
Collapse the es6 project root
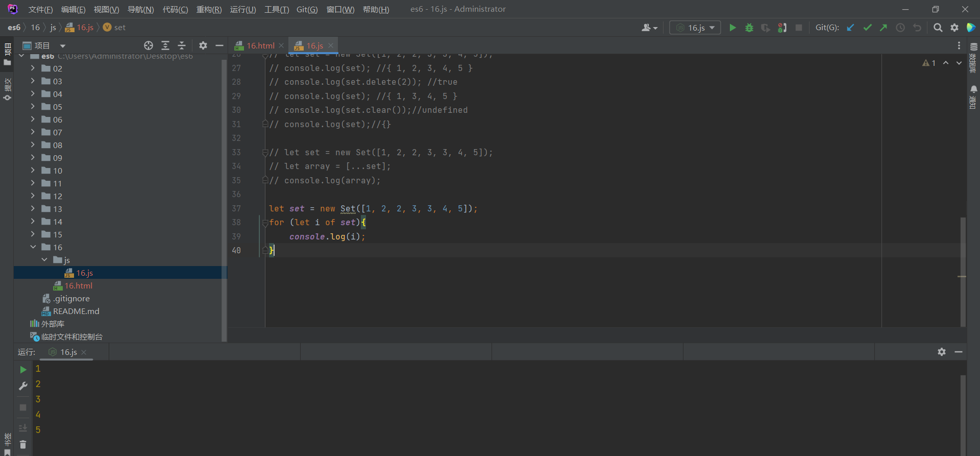[21, 56]
